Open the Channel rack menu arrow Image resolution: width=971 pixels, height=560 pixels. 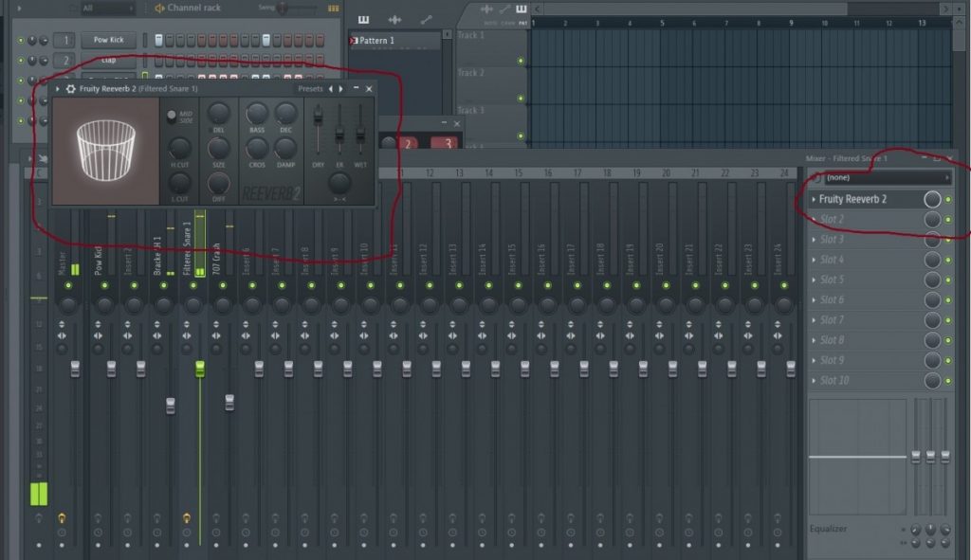pyautogui.click(x=19, y=8)
